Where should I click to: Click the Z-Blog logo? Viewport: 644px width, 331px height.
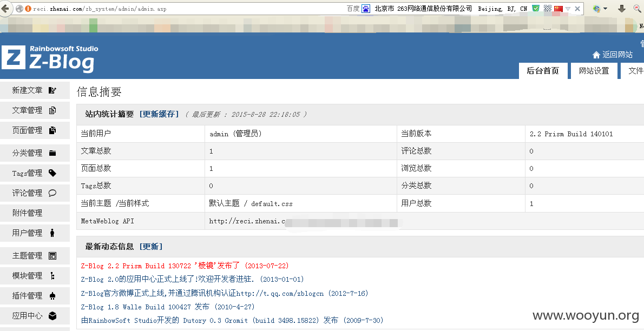coord(50,58)
